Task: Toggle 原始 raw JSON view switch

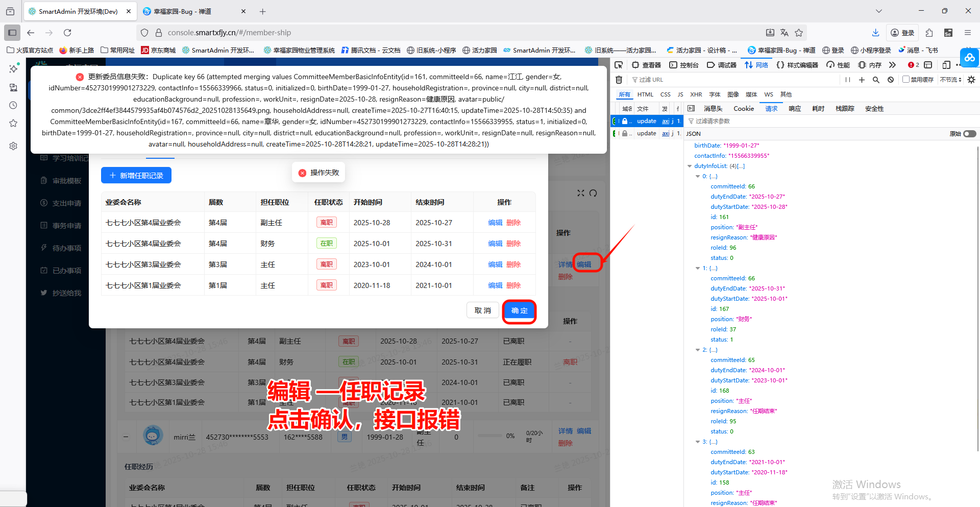Action: tap(969, 133)
